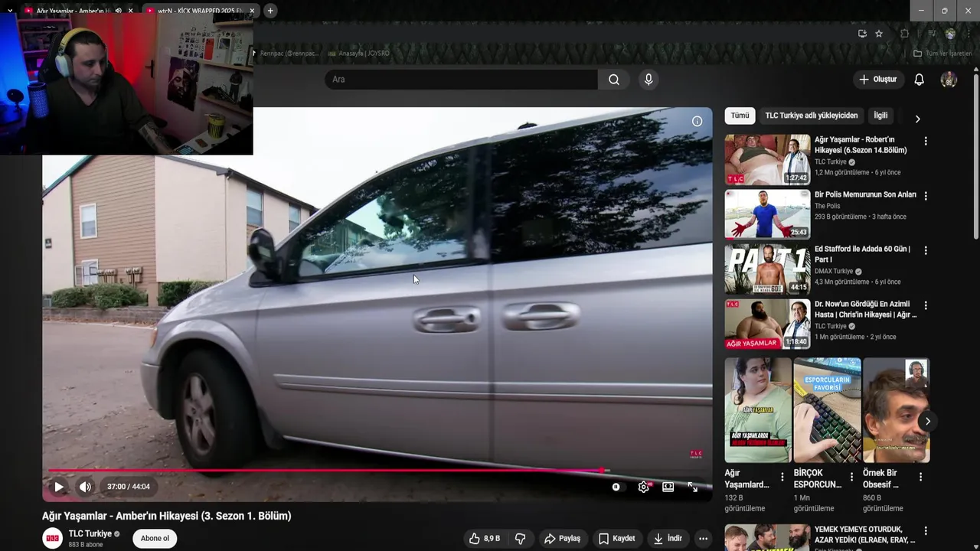980x551 pixels.
Task: Click the 37:00 / 44:04 time display
Action: 129,487
